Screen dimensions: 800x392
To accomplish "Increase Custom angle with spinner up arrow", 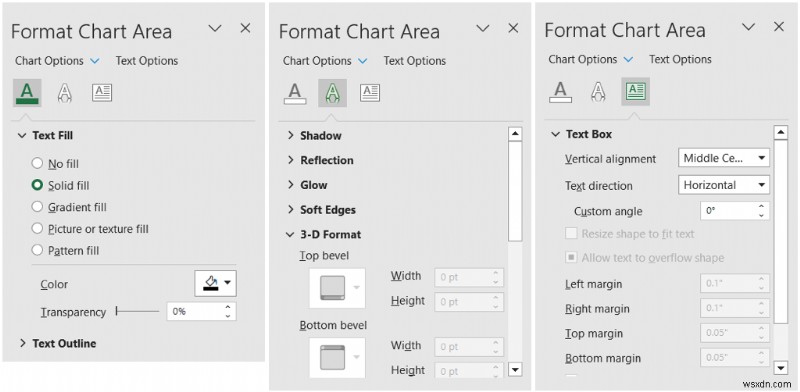I will click(x=761, y=206).
